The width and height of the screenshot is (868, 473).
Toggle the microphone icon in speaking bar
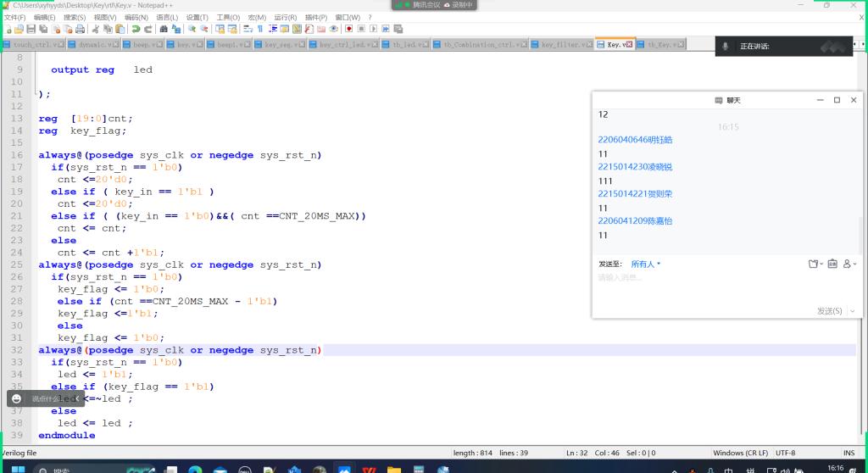tap(726, 46)
